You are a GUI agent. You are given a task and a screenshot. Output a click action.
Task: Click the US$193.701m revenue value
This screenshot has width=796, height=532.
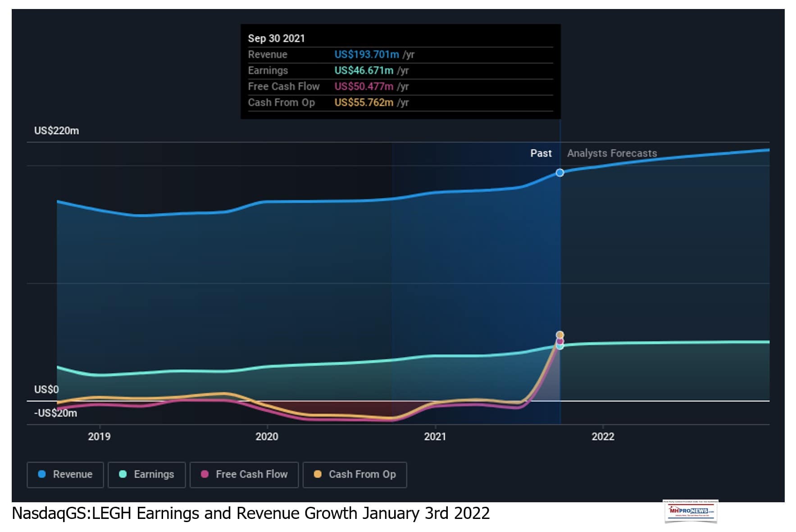[367, 55]
